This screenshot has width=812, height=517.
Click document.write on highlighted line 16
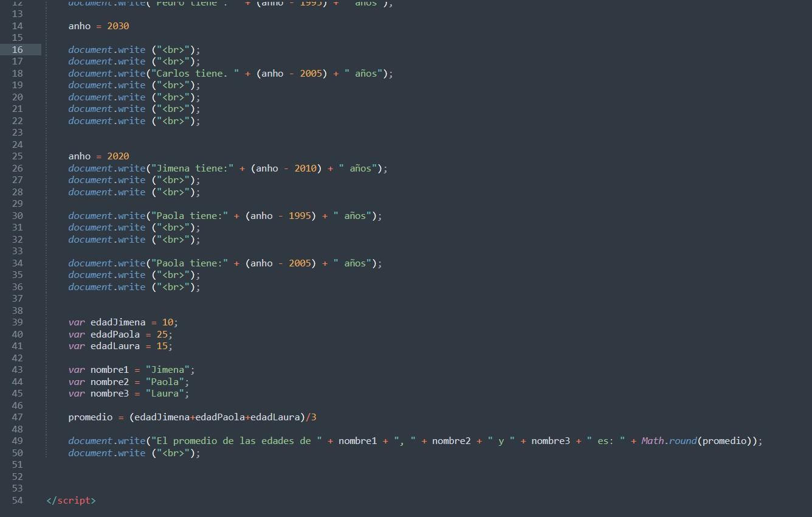pyautogui.click(x=107, y=50)
